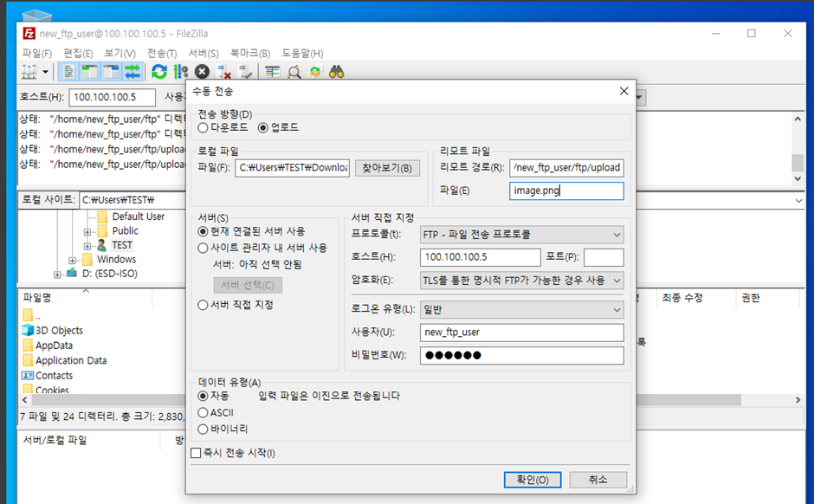The height and width of the screenshot is (504, 814).
Task: Toggle the remote directory tree icon
Action: point(111,72)
